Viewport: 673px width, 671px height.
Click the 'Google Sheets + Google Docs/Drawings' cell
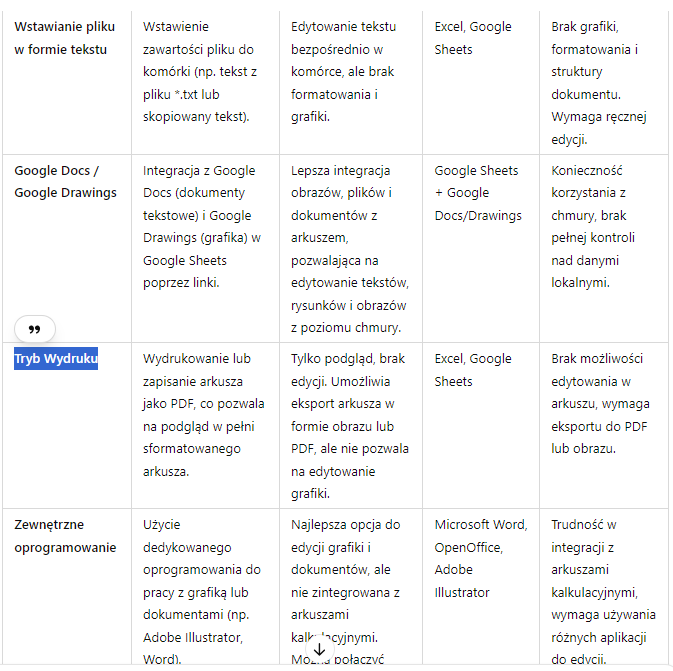click(478, 193)
